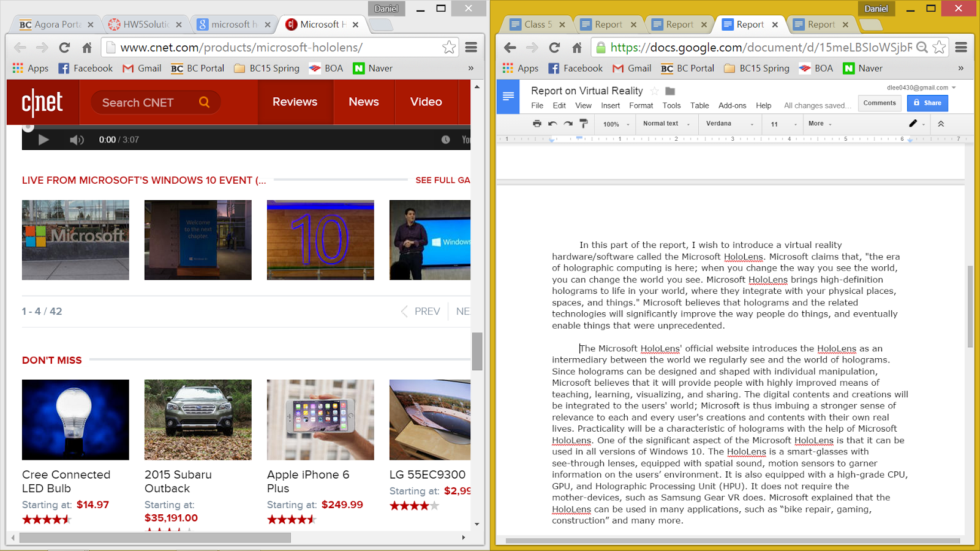
Task: Click the move-to-folder icon beside the title
Action: (670, 91)
